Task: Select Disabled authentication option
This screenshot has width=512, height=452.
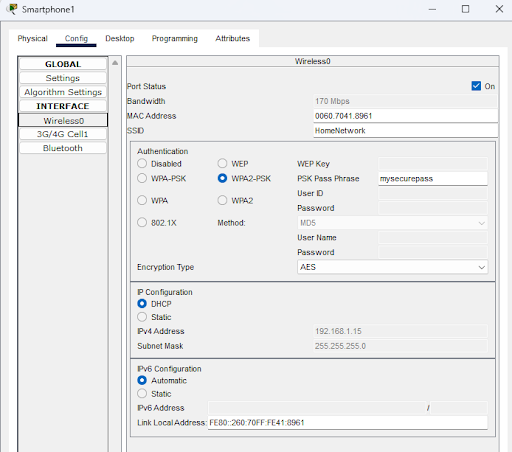Action: pos(142,164)
